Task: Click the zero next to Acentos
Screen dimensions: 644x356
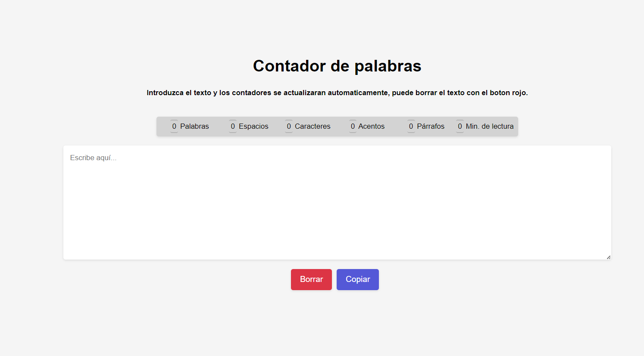Action: [353, 126]
